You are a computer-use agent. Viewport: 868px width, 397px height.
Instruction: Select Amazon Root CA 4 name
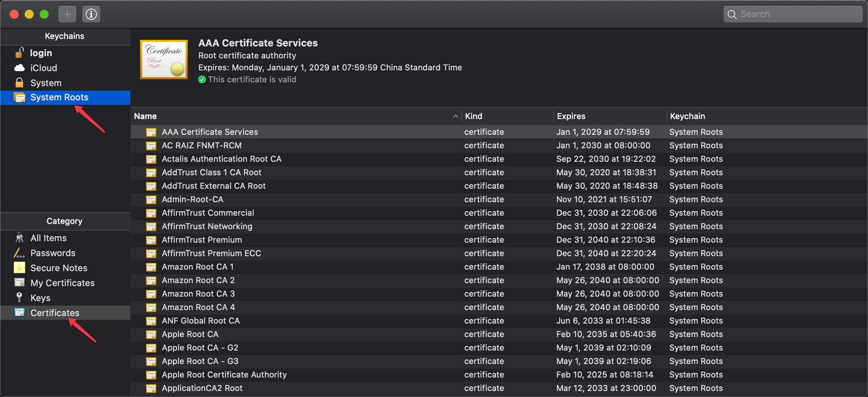pos(198,307)
